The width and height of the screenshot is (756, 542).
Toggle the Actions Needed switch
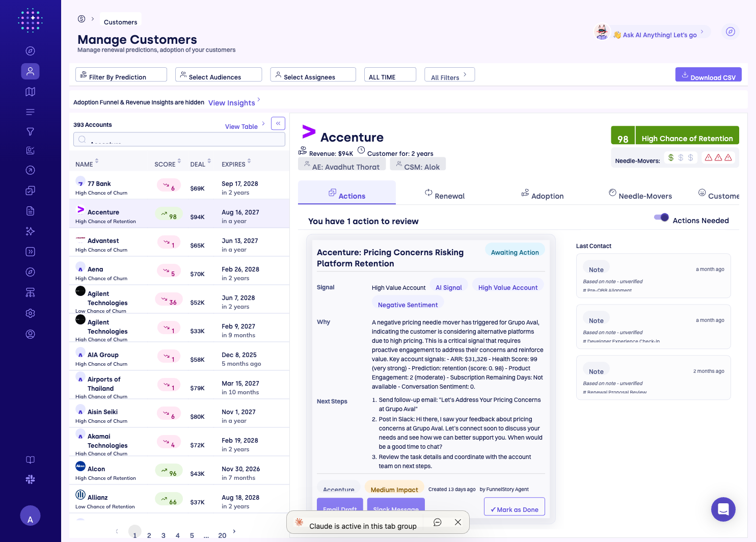[x=661, y=218]
